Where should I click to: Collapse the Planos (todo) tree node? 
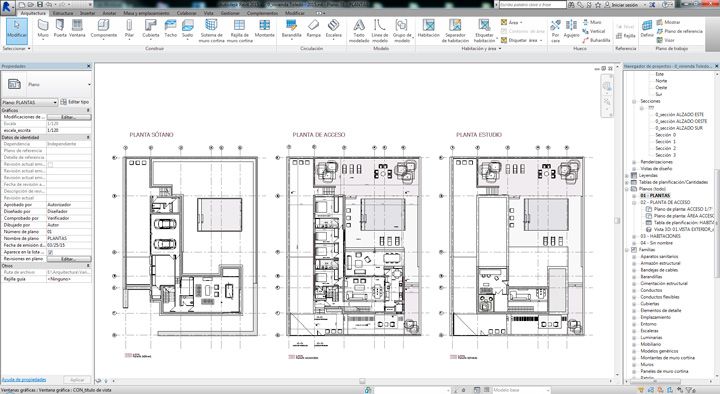pos(628,189)
